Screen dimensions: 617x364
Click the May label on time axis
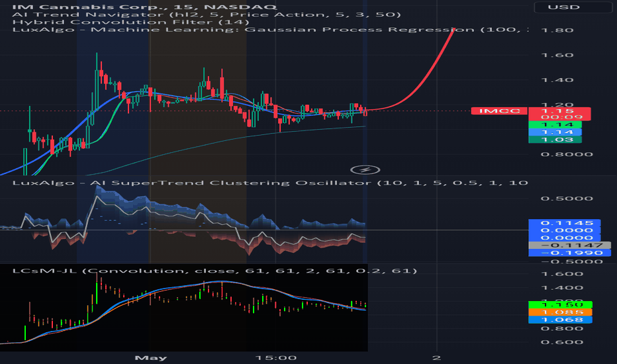151,357
